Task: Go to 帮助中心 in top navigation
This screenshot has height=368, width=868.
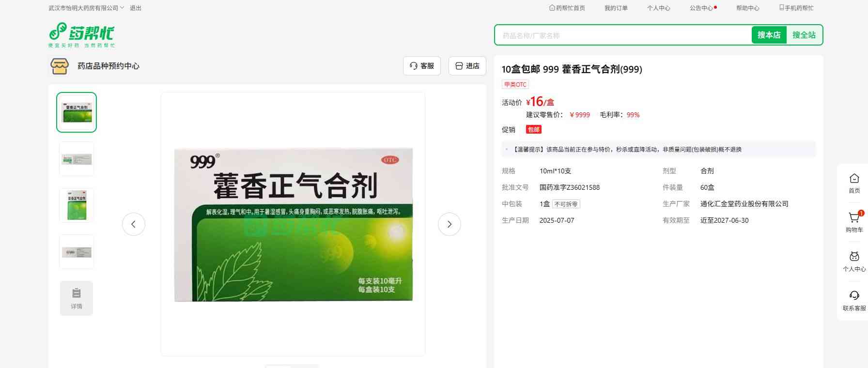Action: [747, 8]
